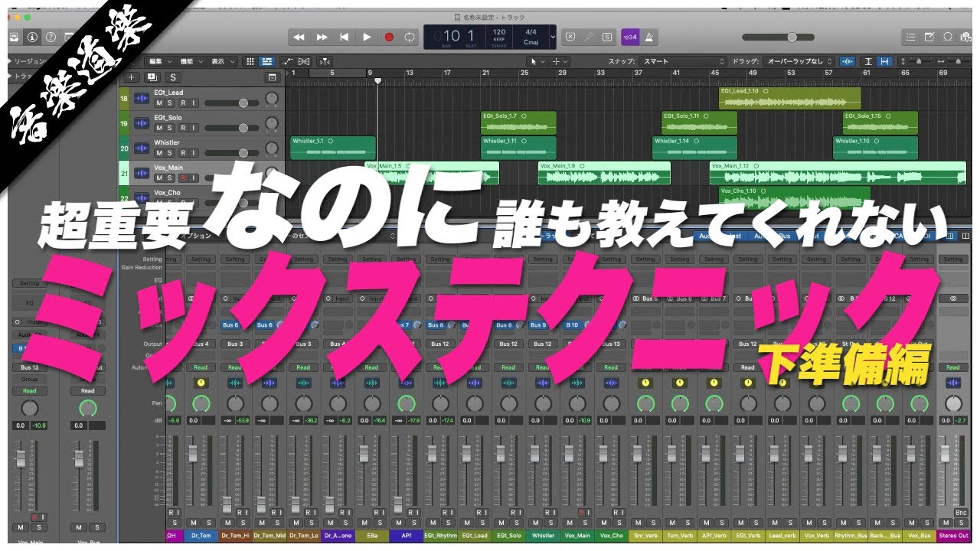
Task: Click Read automation on Stereo Out channel
Action: (x=952, y=367)
